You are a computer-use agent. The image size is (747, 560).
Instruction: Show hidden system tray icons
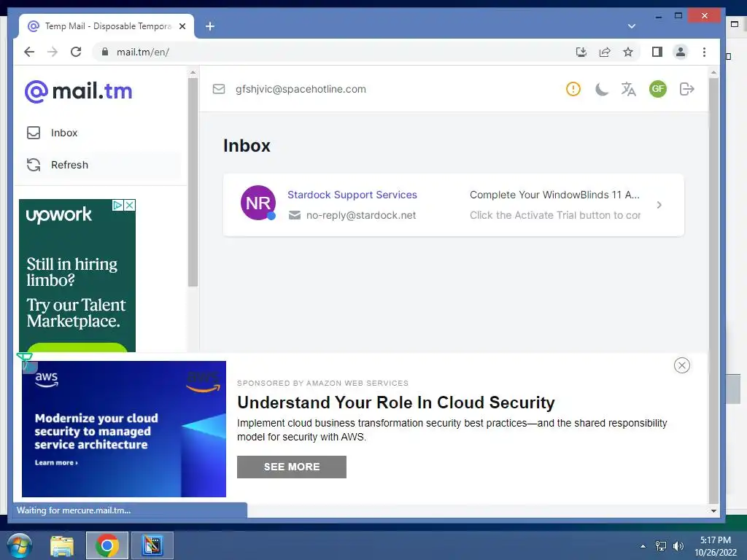point(643,546)
